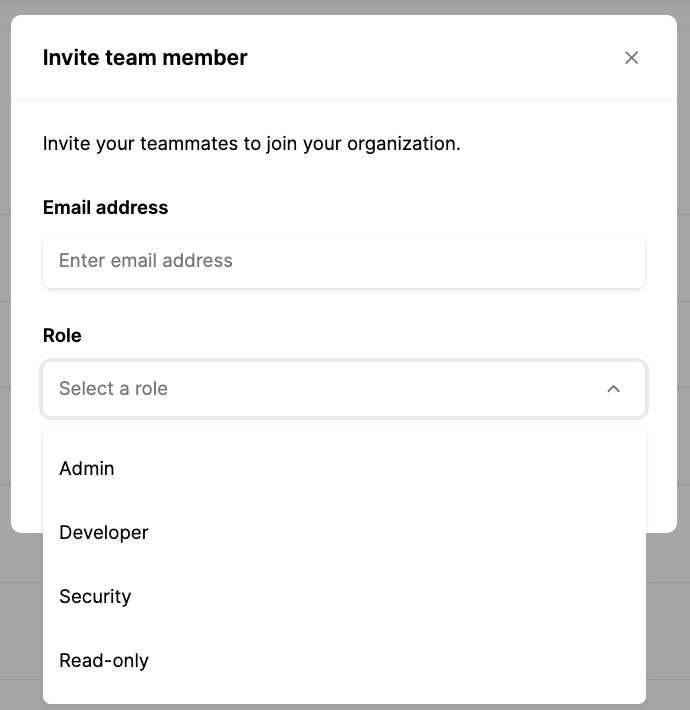
Task: Select the Read-only role option
Action: [x=344, y=661]
